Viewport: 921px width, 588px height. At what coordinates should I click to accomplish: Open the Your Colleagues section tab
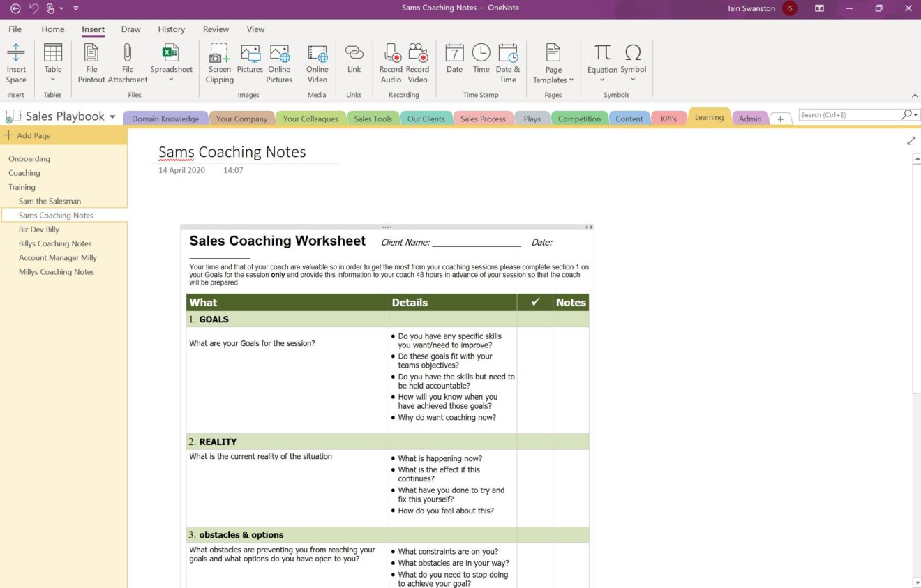pyautogui.click(x=310, y=119)
